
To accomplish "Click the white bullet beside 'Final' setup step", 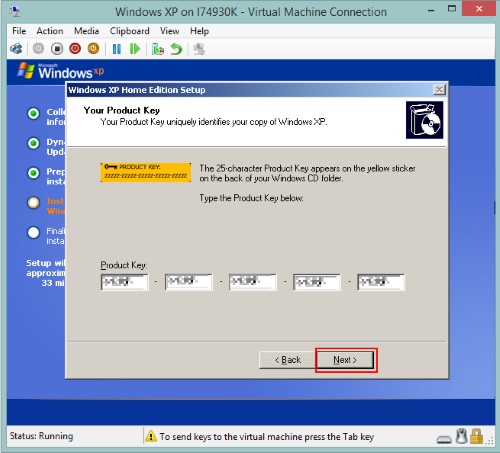I will click(x=33, y=233).
